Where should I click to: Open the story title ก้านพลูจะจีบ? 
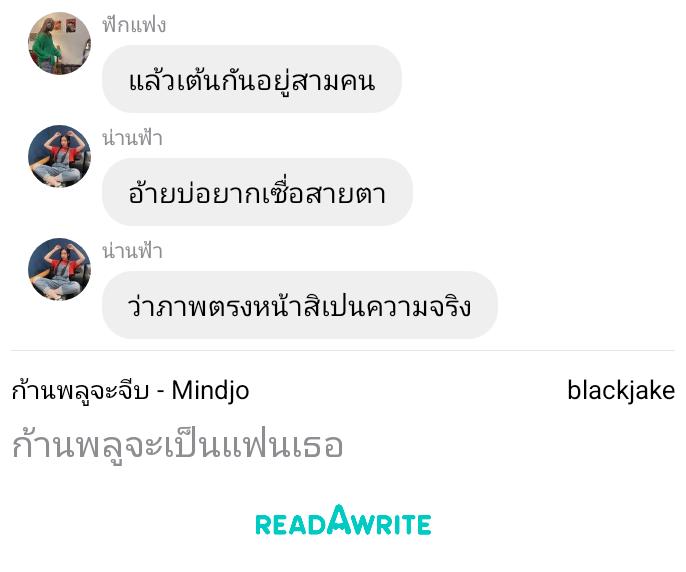[x=80, y=391]
